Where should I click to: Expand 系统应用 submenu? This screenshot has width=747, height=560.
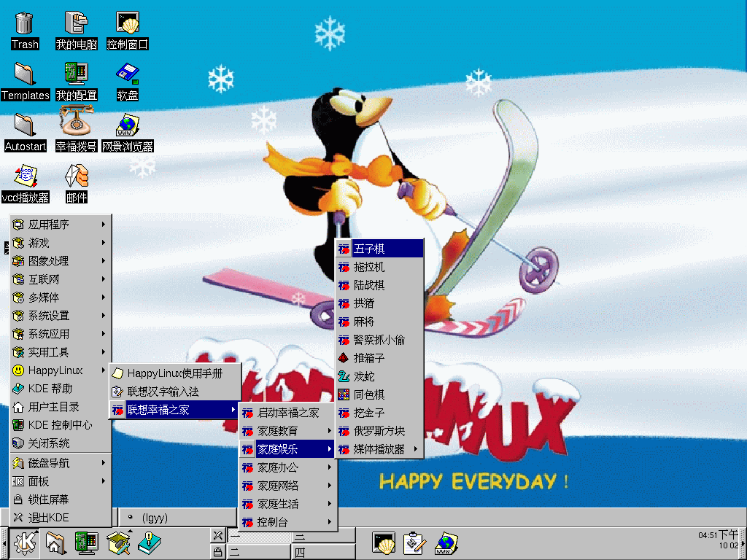click(61, 334)
